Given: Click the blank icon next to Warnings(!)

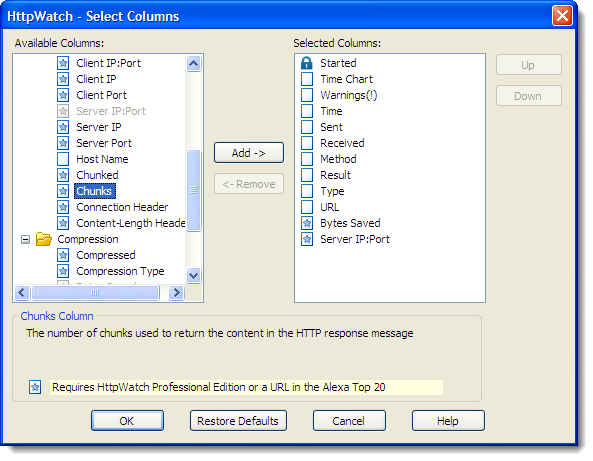Looking at the screenshot, I should click(307, 95).
